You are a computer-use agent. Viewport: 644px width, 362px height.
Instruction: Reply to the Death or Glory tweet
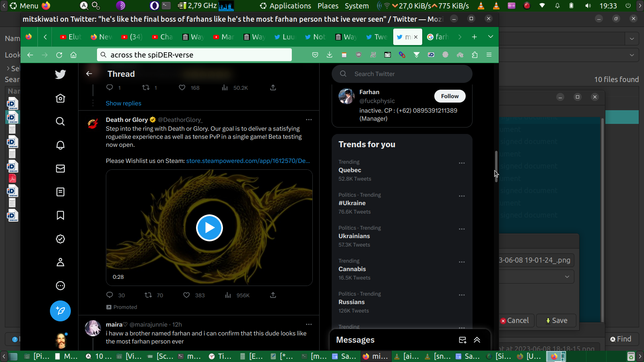(x=109, y=295)
